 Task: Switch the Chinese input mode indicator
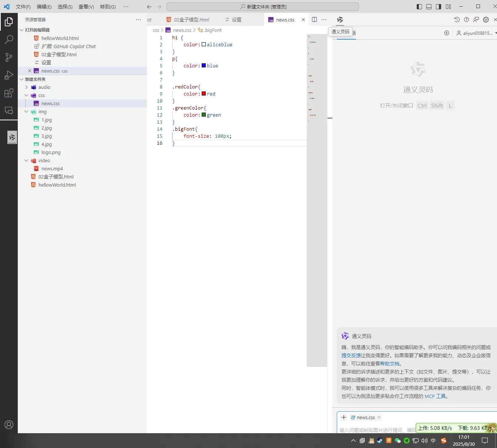point(433,441)
